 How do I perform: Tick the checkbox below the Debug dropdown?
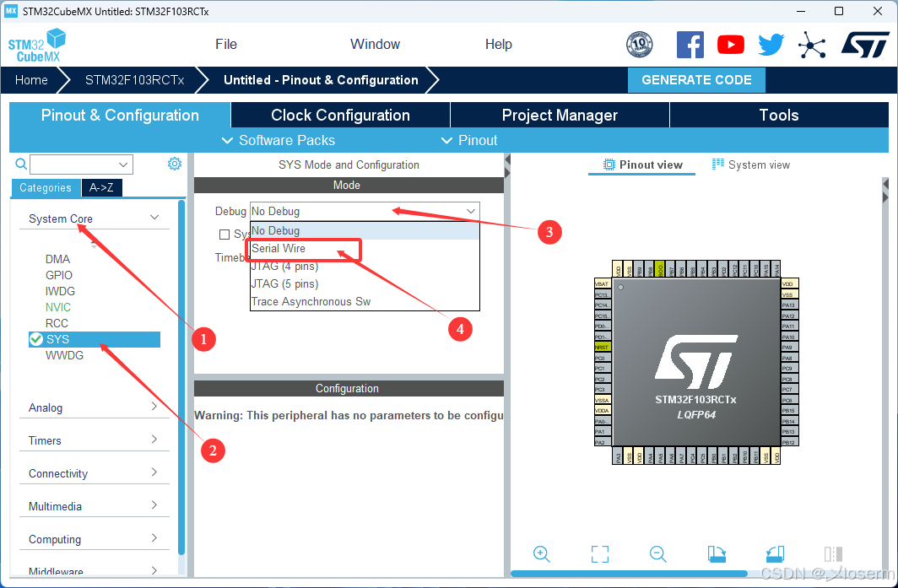[224, 235]
